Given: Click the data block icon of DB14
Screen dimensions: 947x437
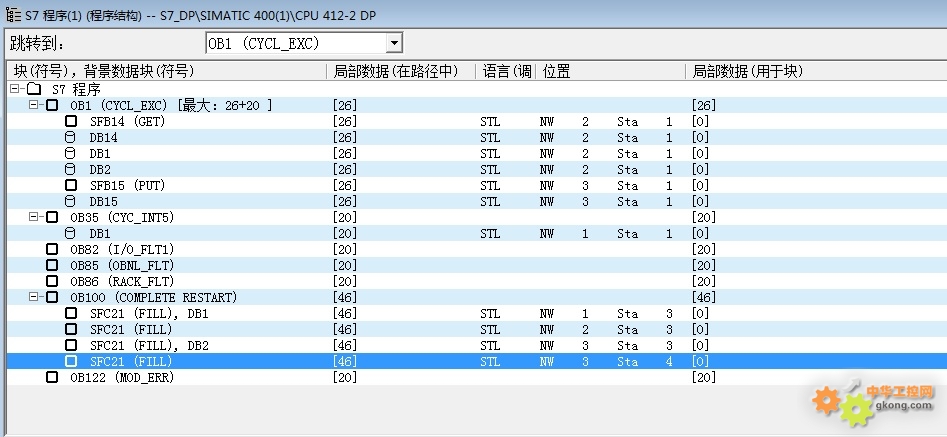Looking at the screenshot, I should click(70, 137).
